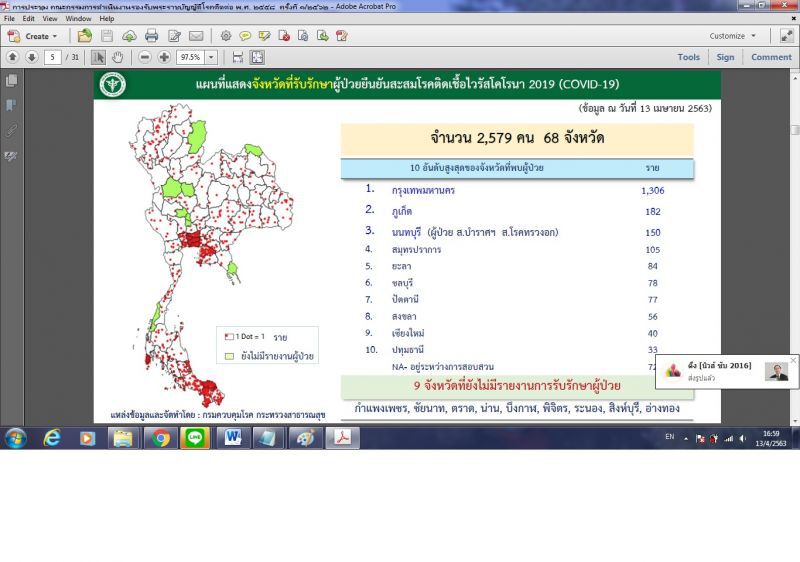Click the Sign document toolbar icon
The image size is (800, 562).
click(x=342, y=36)
